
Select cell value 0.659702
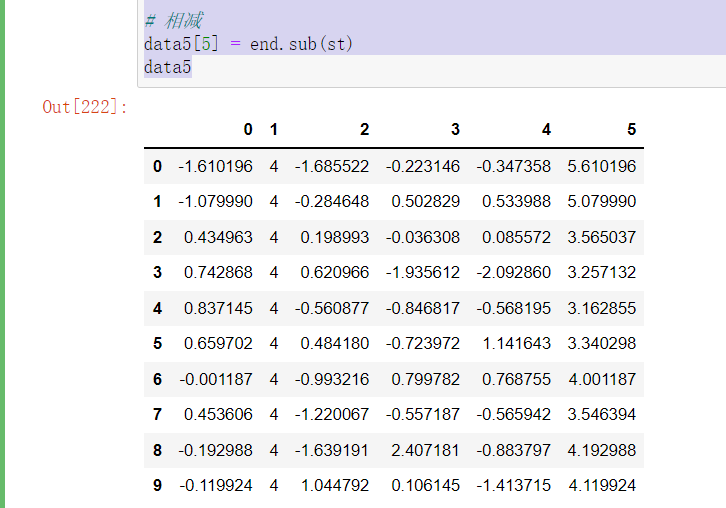click(219, 343)
